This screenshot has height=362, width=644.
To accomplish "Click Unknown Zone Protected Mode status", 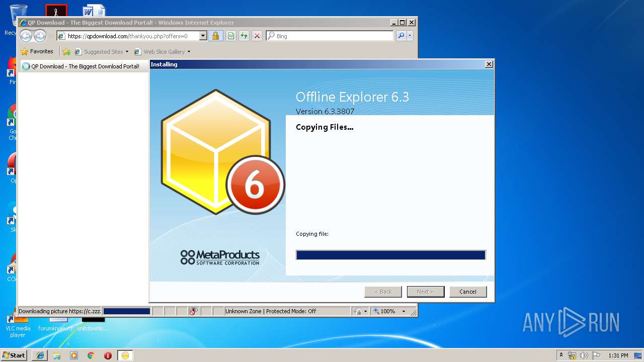I will click(271, 311).
